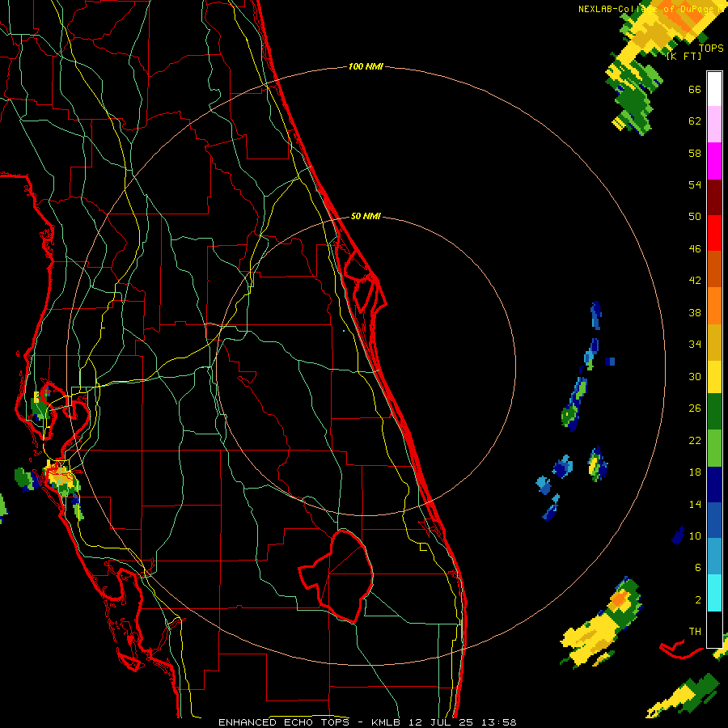The image size is (728, 728).
Task: Click the "2" legend value
Action: 698,600
